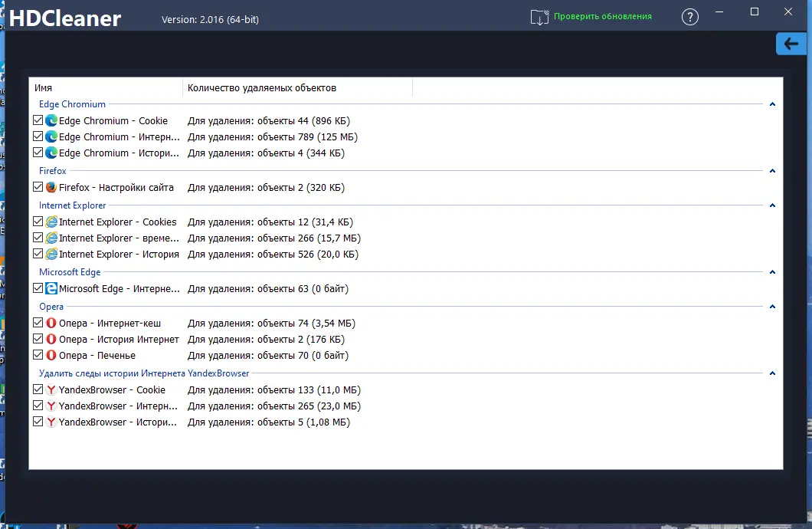Screen dimensions: 812x529
Task: Click text 'объекты 133 (11,0 МБ)'
Action: pyautogui.click(x=309, y=389)
